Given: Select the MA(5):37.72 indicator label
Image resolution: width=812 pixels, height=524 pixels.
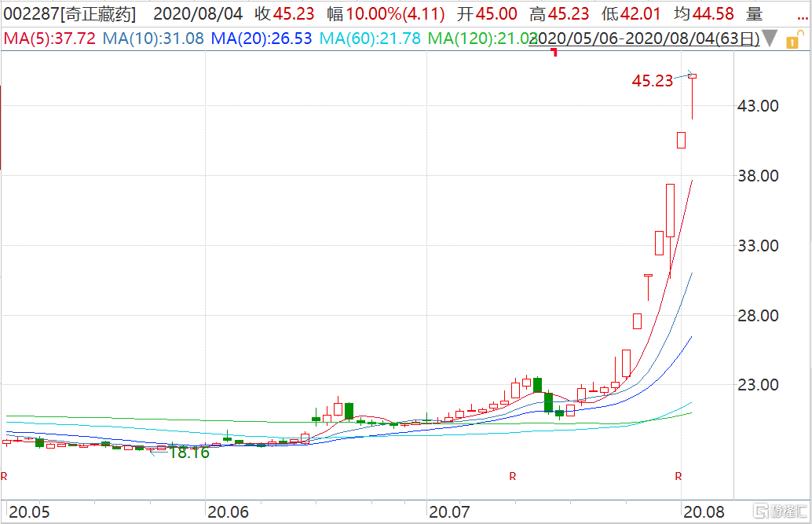Looking at the screenshot, I should [49, 38].
